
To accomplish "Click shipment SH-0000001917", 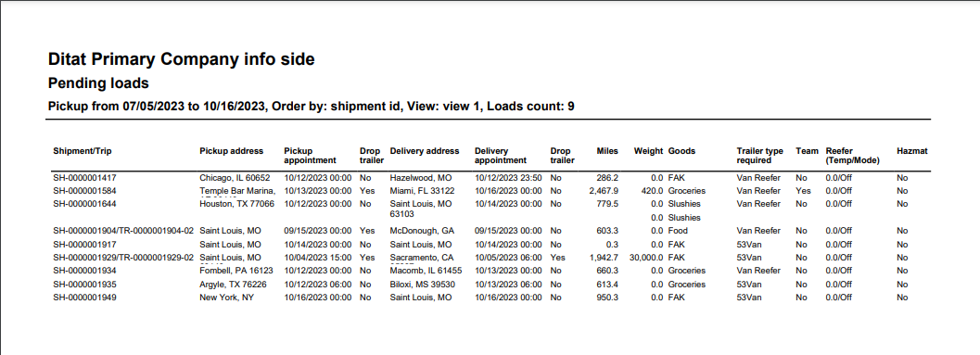I will 84,245.
